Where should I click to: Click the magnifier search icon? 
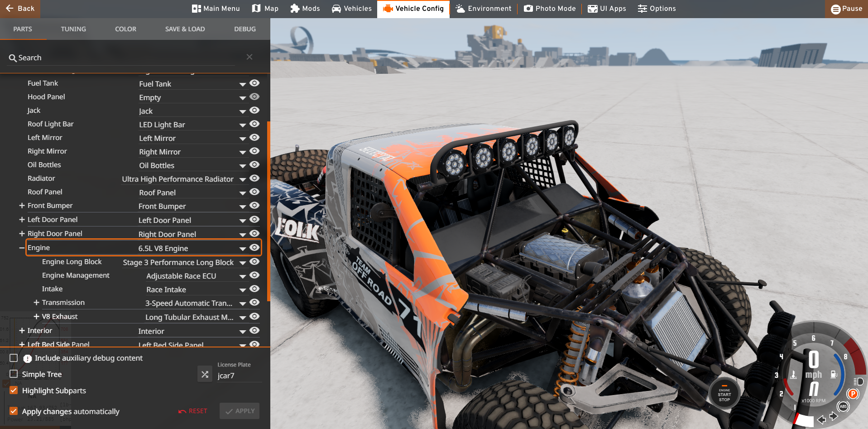pyautogui.click(x=13, y=58)
